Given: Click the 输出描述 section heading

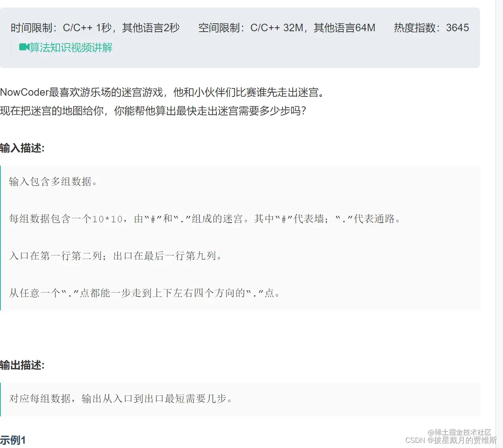Looking at the screenshot, I should [23, 365].
